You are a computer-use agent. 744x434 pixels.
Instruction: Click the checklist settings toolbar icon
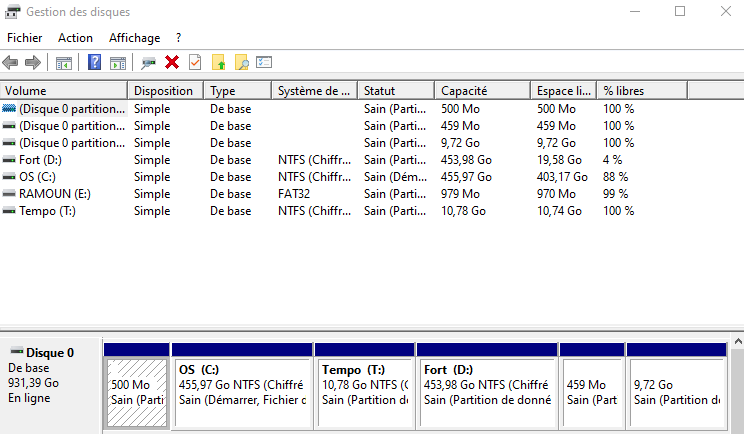[264, 62]
